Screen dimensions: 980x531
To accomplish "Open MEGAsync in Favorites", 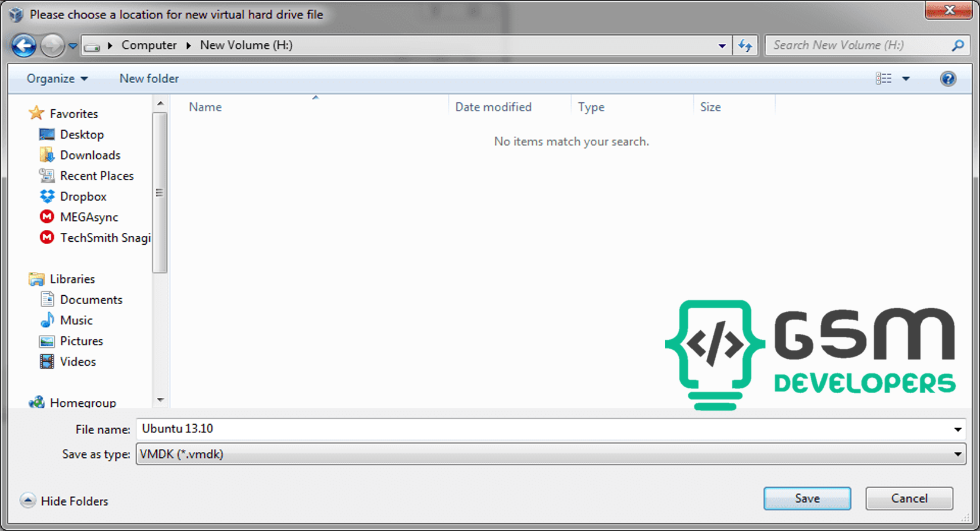I will pos(89,217).
